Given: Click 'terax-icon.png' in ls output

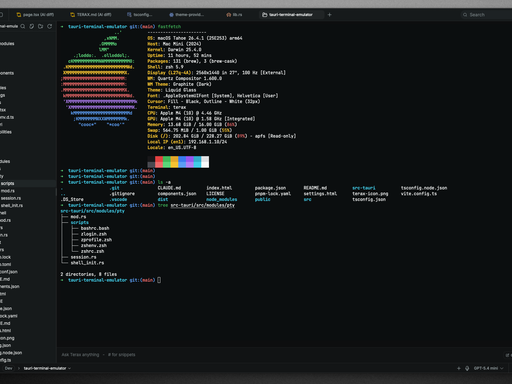Looking at the screenshot, I should point(370,194).
